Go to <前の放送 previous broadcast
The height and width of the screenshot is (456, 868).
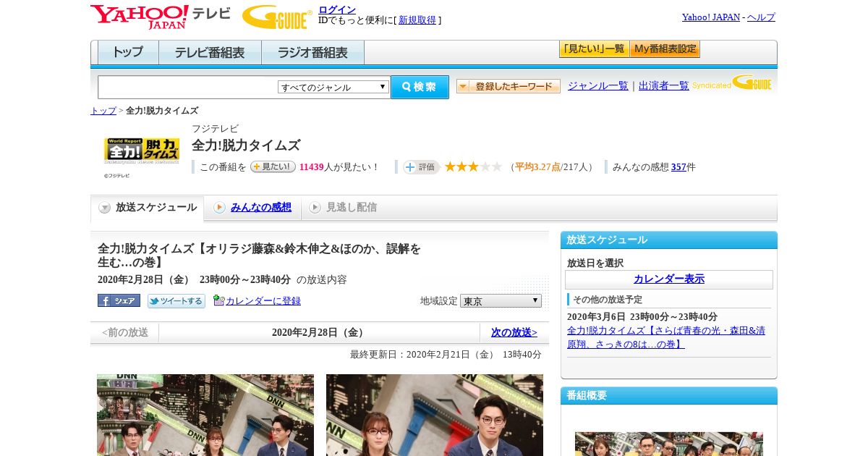(125, 333)
